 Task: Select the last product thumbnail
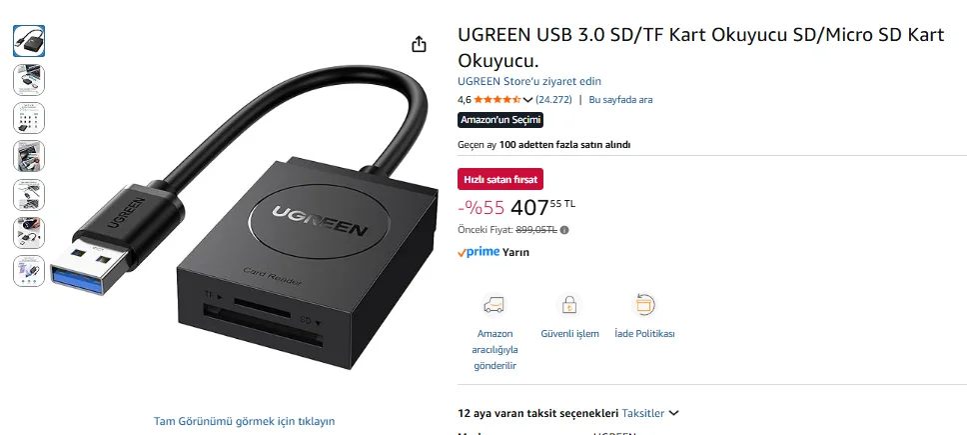tap(29, 272)
